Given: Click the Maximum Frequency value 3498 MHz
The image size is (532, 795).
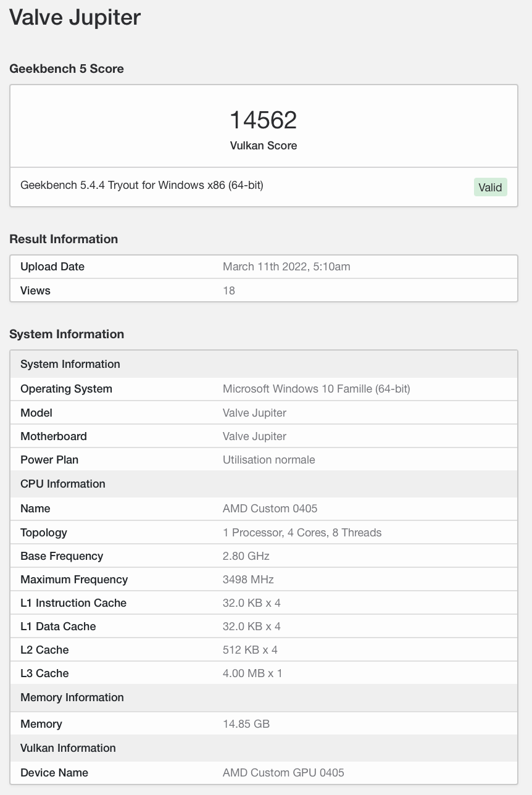Looking at the screenshot, I should point(248,580).
